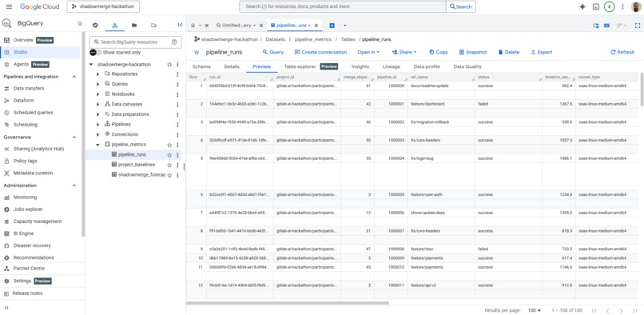Screen dimensions: 644x315
Task: Star the project_baselines table
Action: point(169,165)
